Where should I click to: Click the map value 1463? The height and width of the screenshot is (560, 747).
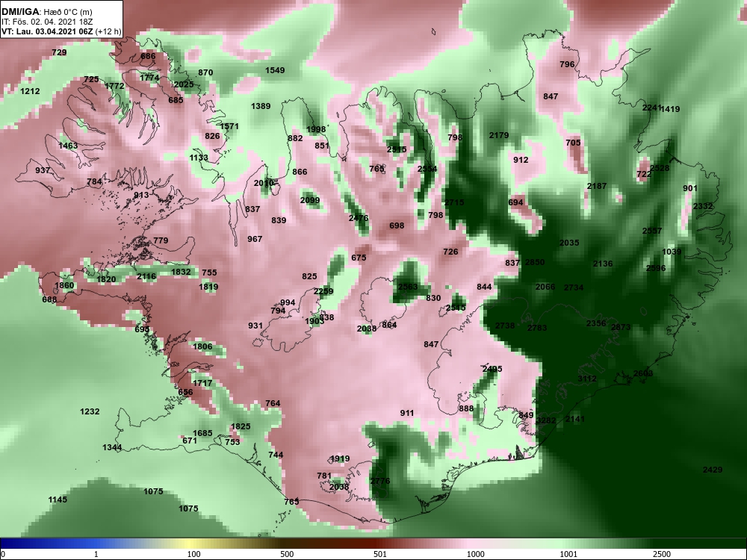[68, 146]
